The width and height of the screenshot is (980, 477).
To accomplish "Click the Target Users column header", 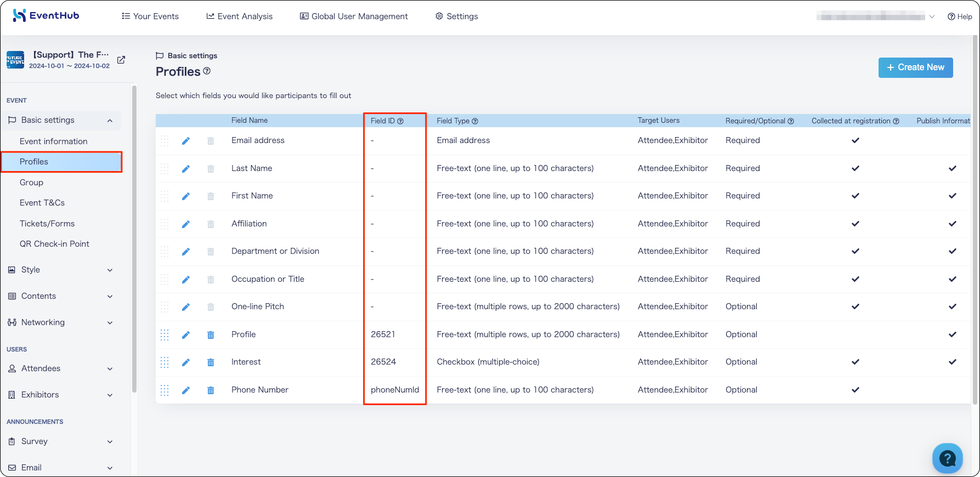I will pyautogui.click(x=659, y=121).
